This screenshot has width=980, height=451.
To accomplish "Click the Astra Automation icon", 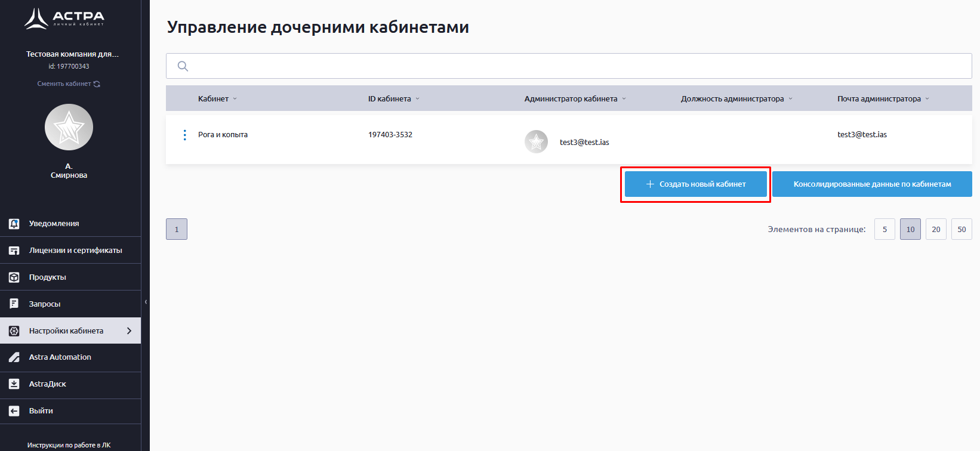I will click(14, 357).
